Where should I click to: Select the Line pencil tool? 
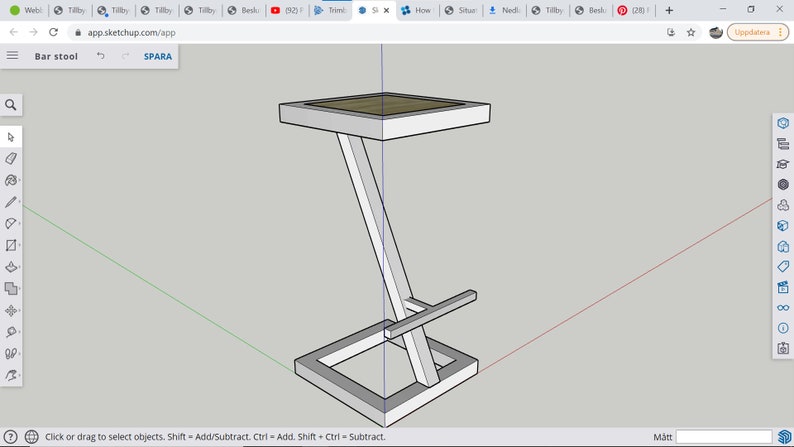11,202
